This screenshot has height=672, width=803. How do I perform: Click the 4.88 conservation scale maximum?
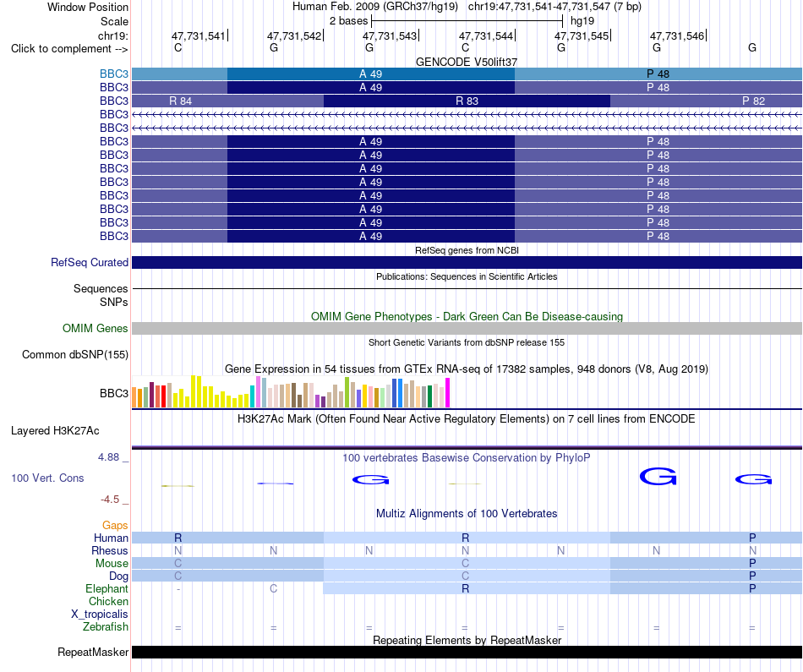coord(108,457)
